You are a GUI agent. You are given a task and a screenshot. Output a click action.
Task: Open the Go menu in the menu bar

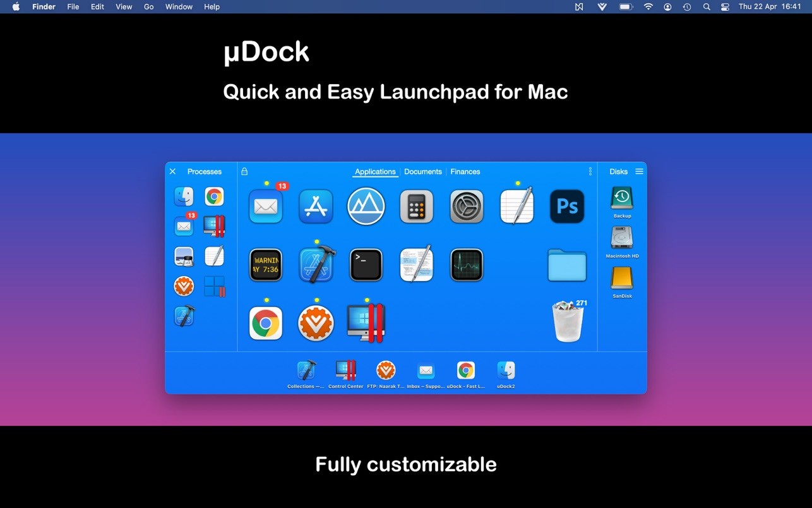click(148, 7)
